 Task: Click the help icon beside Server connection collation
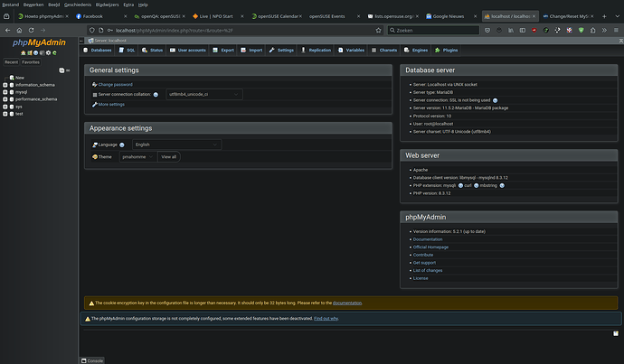(x=156, y=94)
